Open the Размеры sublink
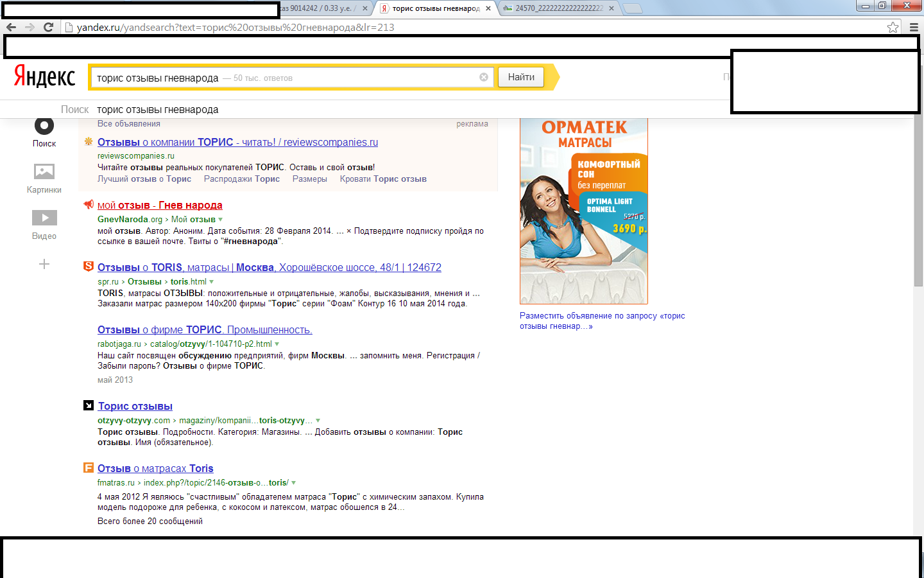 pos(310,179)
